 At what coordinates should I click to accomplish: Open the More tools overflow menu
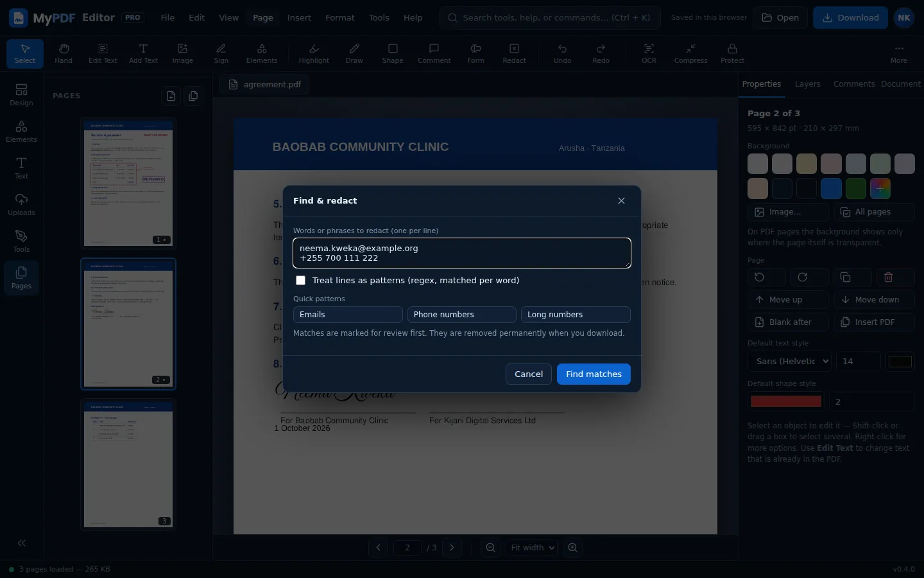(899, 53)
